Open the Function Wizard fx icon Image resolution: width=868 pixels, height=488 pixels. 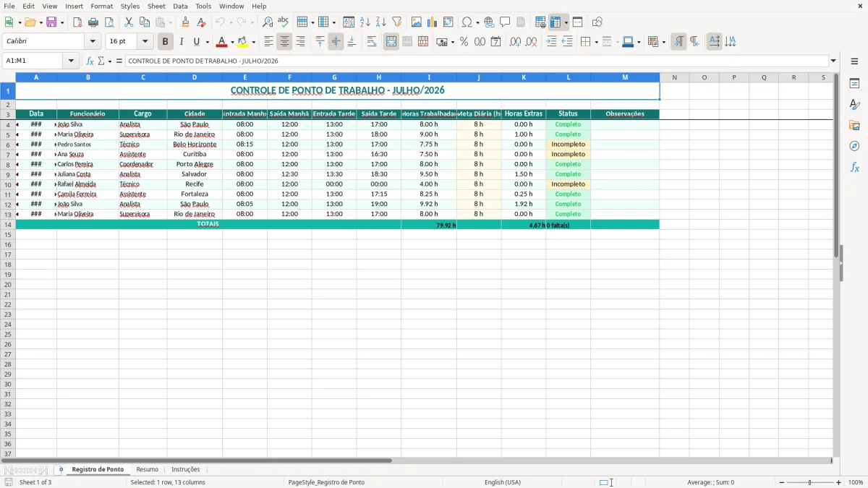[90, 61]
